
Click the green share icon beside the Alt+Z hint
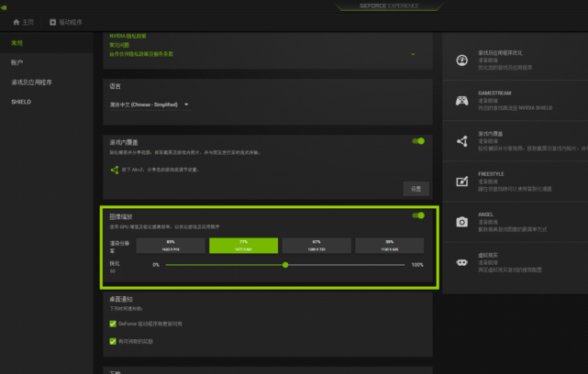coord(115,170)
